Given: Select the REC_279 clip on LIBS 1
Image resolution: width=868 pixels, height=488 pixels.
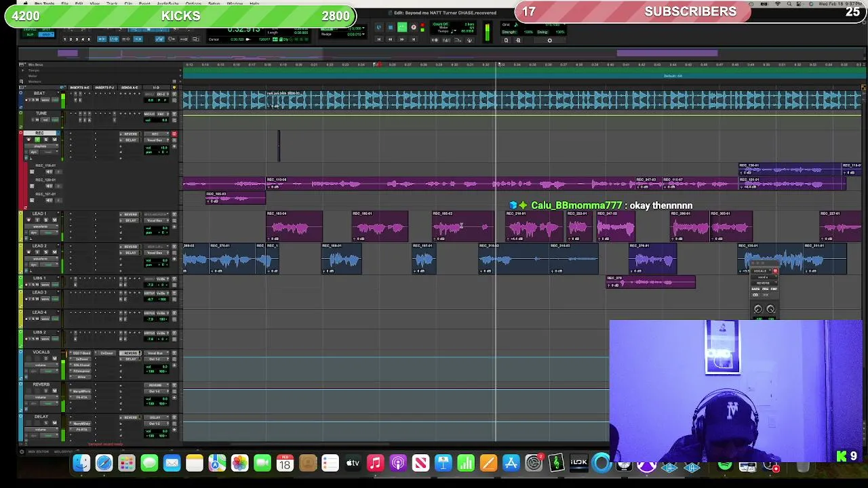Looking at the screenshot, I should [651, 282].
